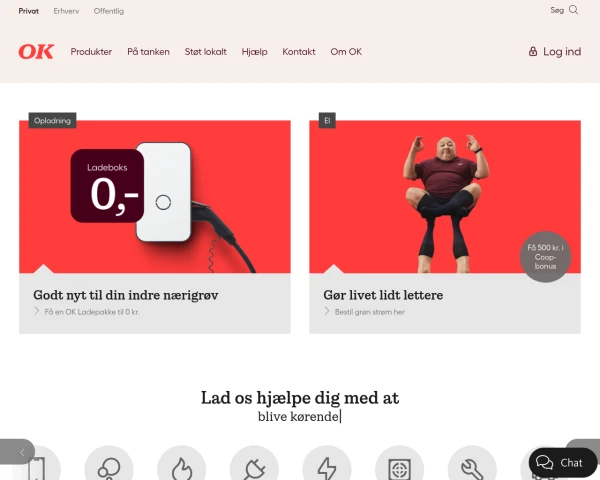The height and width of the screenshot is (480, 600).
Task: Select the power plug category icon
Action: [254, 466]
